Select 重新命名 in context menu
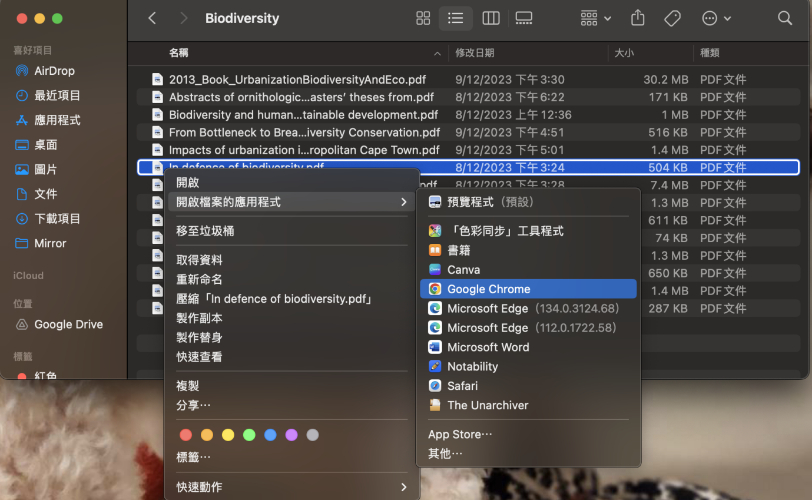Screen dimensions: 812x500 point(292,280)
